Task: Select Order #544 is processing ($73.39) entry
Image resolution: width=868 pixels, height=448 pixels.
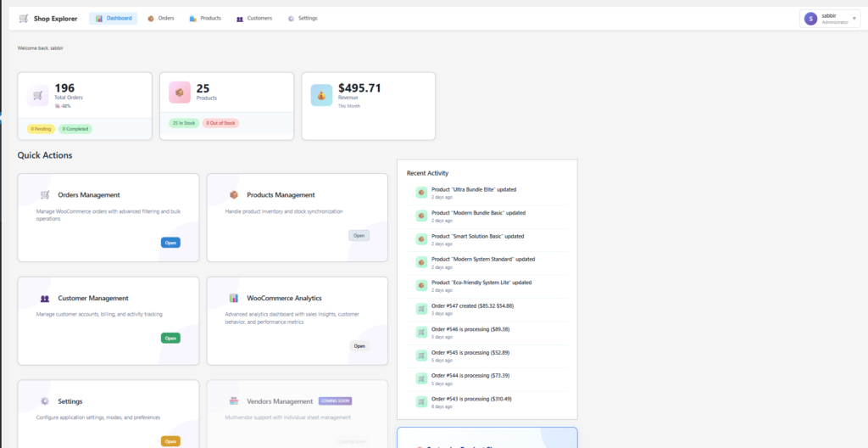Action: [487, 379]
